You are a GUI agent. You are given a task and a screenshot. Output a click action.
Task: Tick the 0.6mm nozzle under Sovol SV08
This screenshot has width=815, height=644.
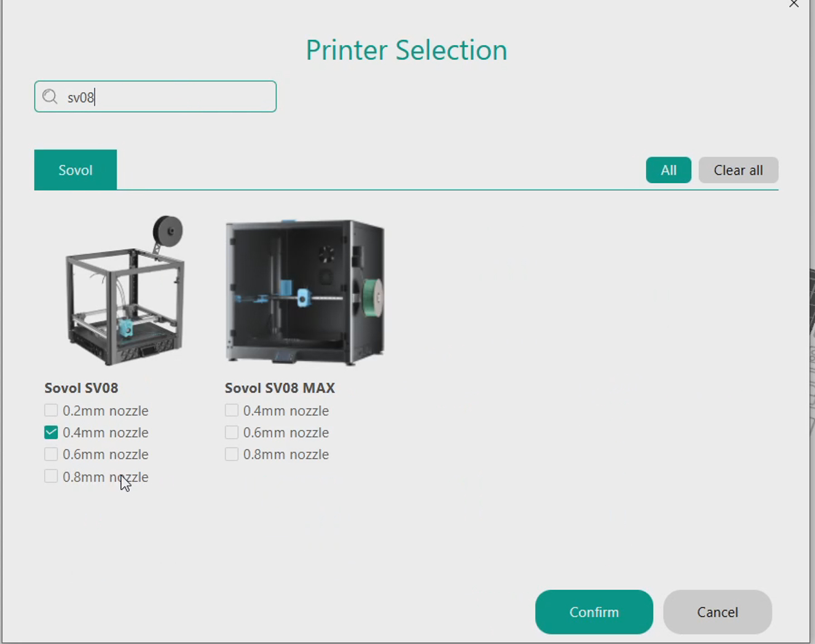point(51,455)
